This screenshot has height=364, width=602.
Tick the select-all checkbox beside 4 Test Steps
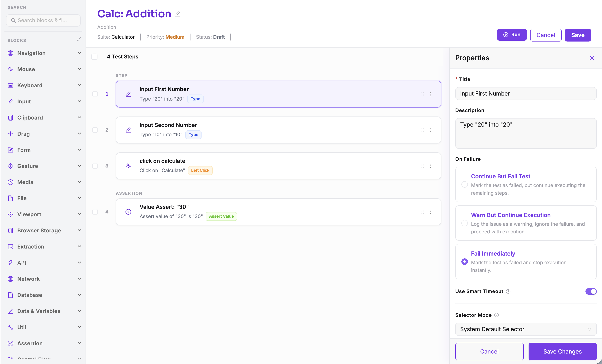coord(95,57)
